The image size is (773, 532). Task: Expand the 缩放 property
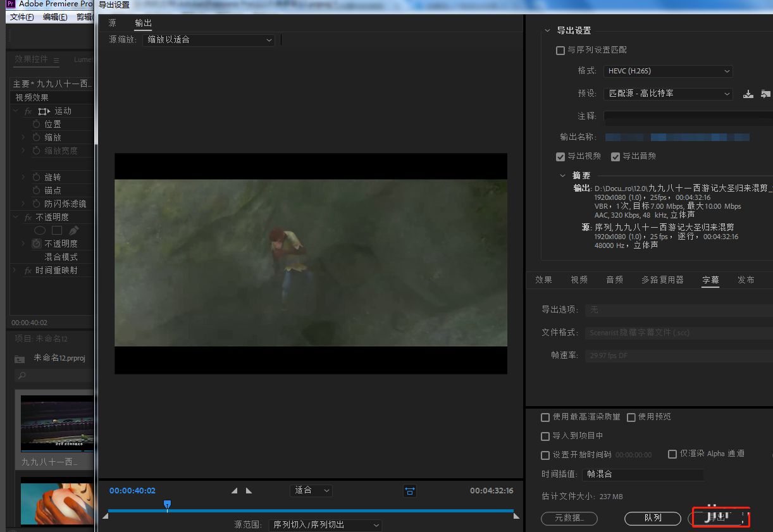pyautogui.click(x=23, y=137)
